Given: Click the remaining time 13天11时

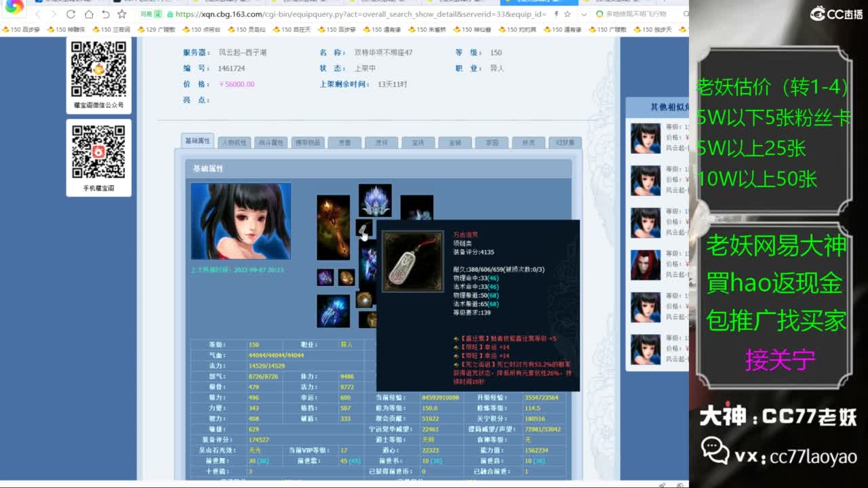Looking at the screenshot, I should (x=392, y=84).
